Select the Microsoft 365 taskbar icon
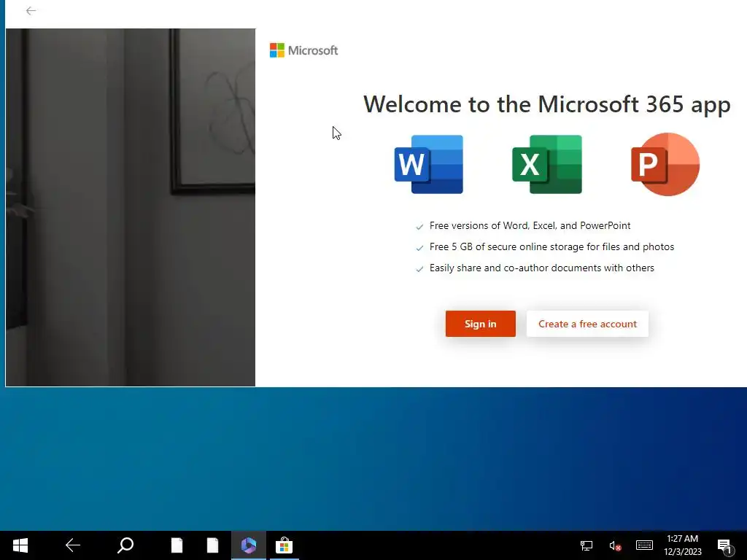This screenshot has width=747, height=560. (248, 545)
